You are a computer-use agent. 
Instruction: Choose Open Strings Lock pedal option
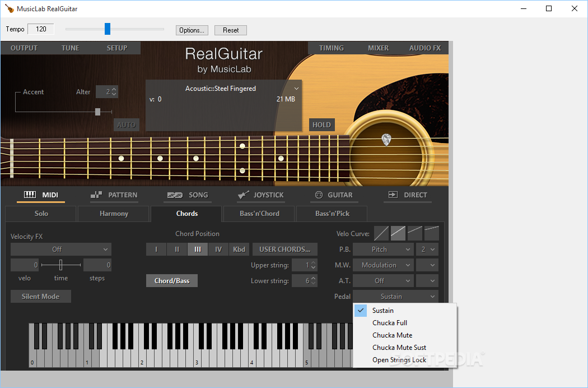[x=405, y=360]
